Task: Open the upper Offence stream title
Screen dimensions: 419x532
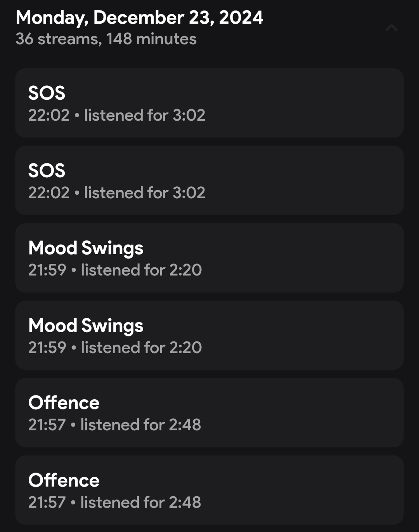Action: tap(64, 403)
